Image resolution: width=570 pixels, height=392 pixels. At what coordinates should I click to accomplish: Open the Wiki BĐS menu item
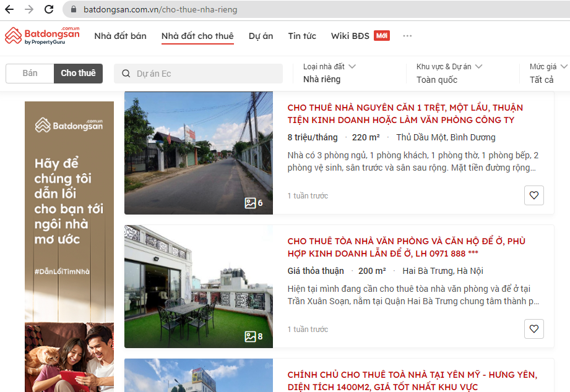click(350, 36)
